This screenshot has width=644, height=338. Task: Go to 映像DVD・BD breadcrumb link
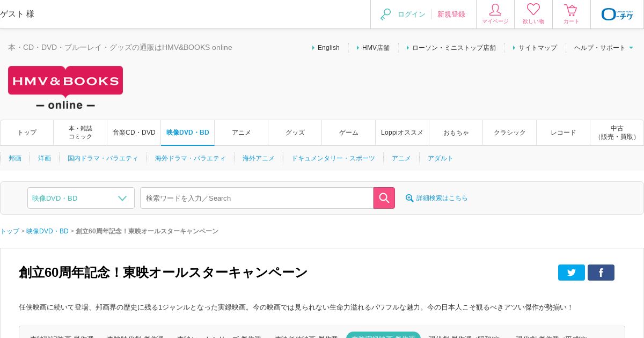pyautogui.click(x=47, y=231)
